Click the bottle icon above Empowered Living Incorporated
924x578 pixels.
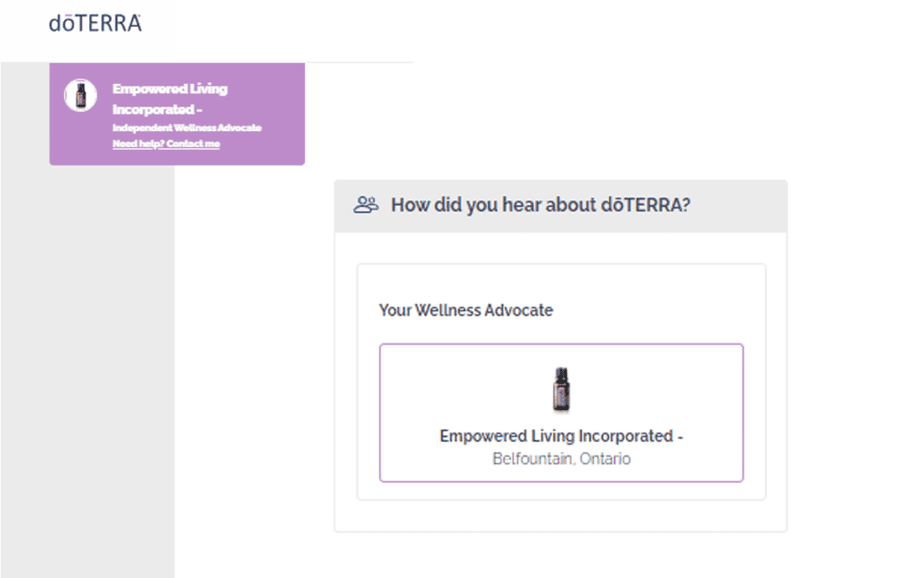click(x=561, y=389)
